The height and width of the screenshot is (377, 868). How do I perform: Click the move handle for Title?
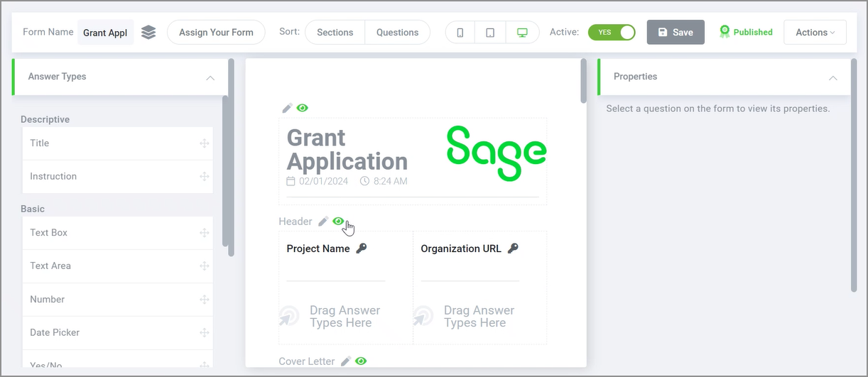coord(205,143)
